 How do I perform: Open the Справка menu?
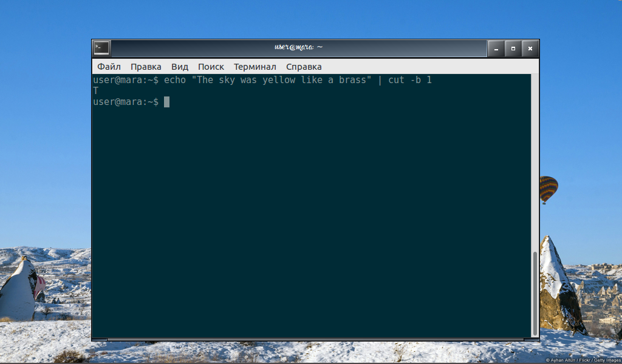[x=303, y=67]
